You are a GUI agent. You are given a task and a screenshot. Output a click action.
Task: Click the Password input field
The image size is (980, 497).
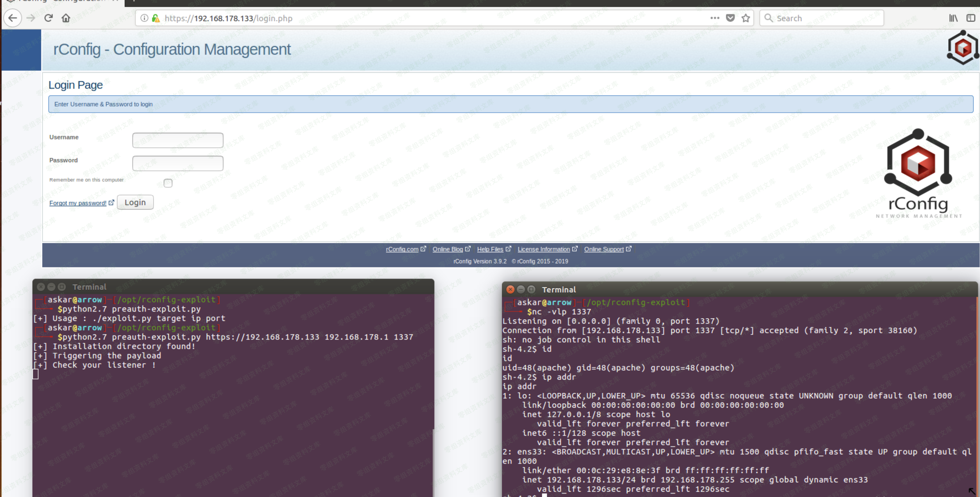click(178, 163)
